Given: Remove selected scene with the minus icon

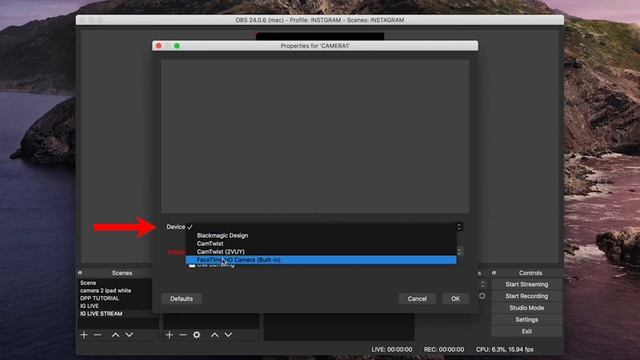Looking at the screenshot, I should point(98,335).
